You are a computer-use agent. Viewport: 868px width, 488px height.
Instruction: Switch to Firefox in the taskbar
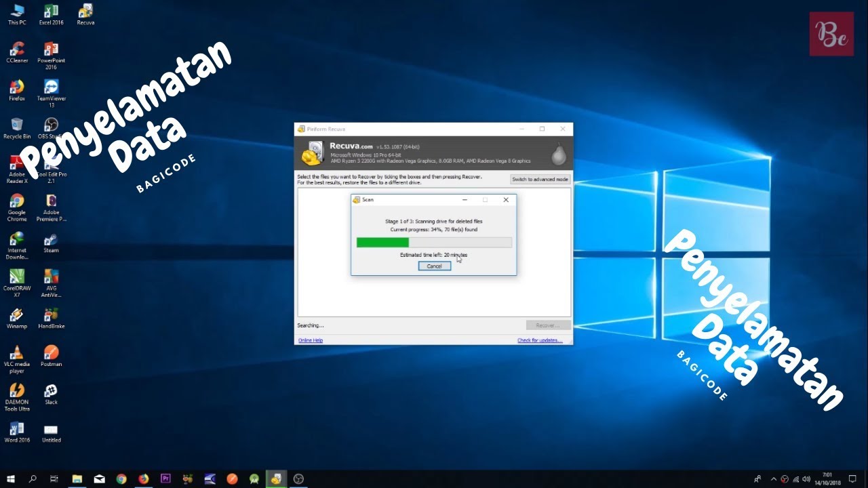click(x=143, y=479)
